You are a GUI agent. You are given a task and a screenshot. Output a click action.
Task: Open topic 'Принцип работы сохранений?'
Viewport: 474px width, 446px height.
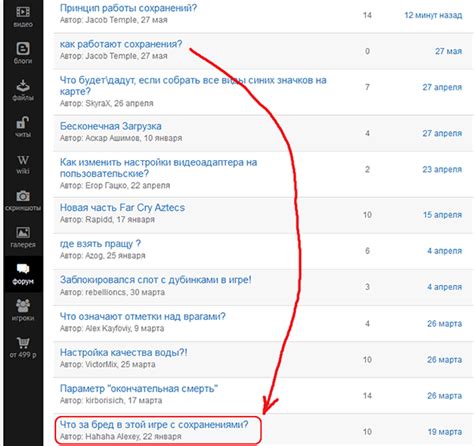[128, 8]
